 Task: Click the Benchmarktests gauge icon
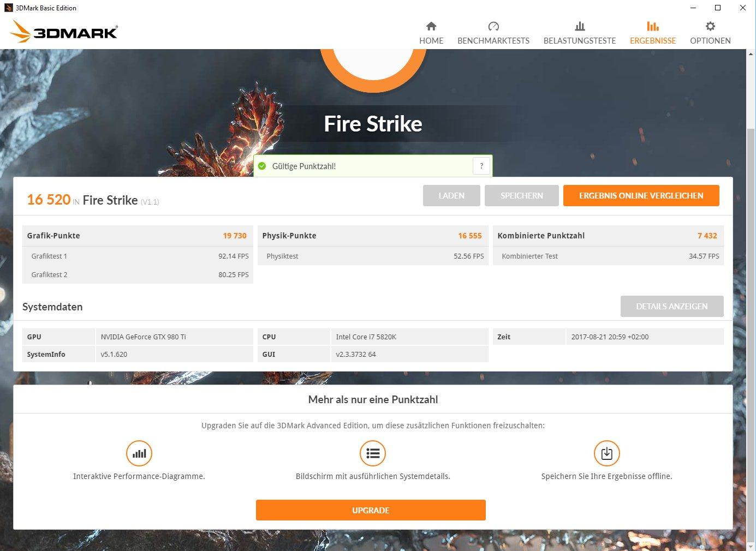pos(493,26)
